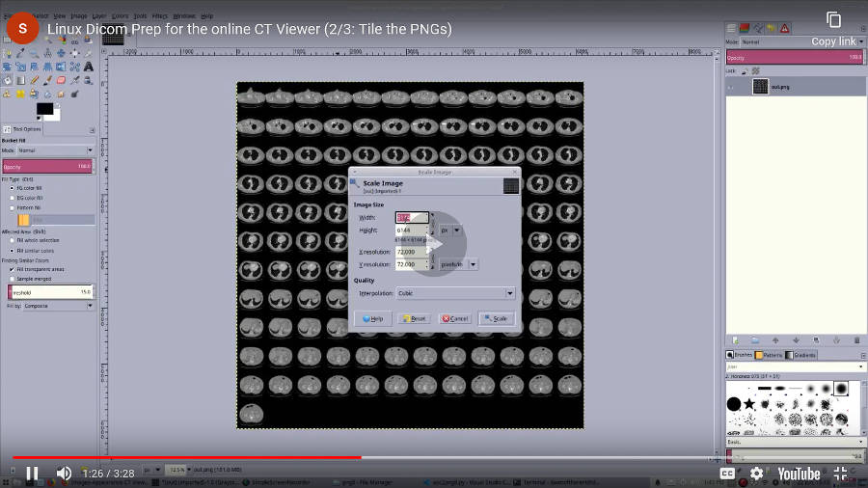Adjust the Threshold slider in Tool Options

pyautogui.click(x=50, y=292)
